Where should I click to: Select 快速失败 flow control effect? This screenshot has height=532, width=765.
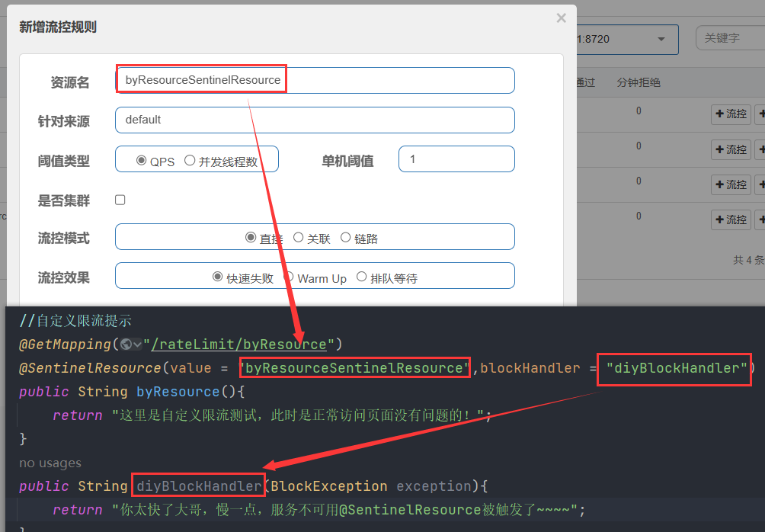[x=218, y=277]
